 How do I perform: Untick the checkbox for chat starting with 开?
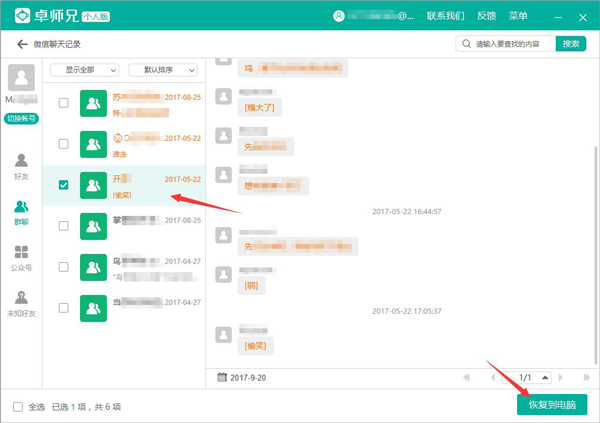tap(64, 185)
